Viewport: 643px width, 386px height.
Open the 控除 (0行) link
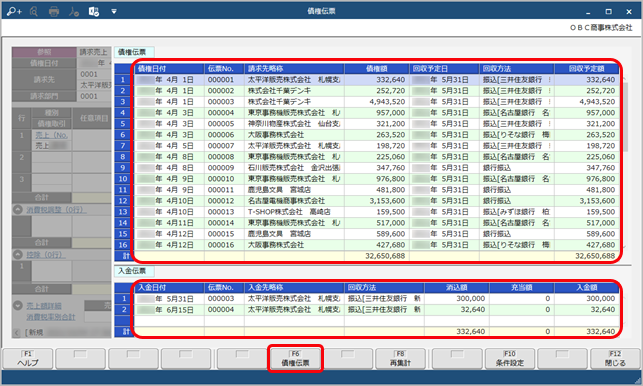pyautogui.click(x=46, y=255)
